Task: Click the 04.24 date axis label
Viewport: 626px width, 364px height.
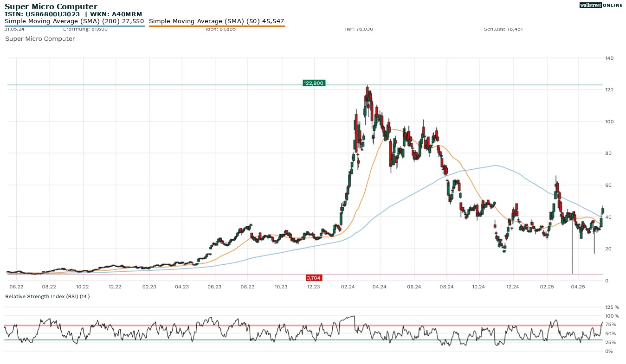Action: click(380, 287)
